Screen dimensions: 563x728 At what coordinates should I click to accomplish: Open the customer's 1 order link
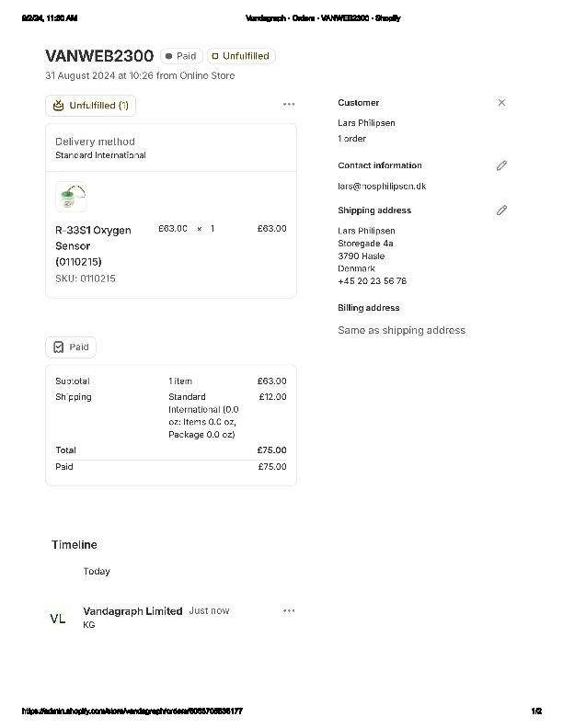pos(351,139)
